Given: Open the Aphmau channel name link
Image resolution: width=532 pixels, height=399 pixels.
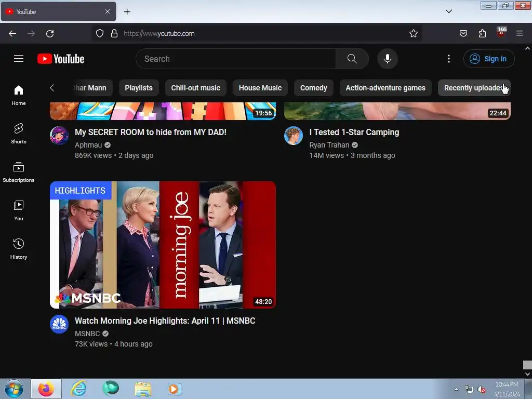Looking at the screenshot, I should pyautogui.click(x=88, y=145).
